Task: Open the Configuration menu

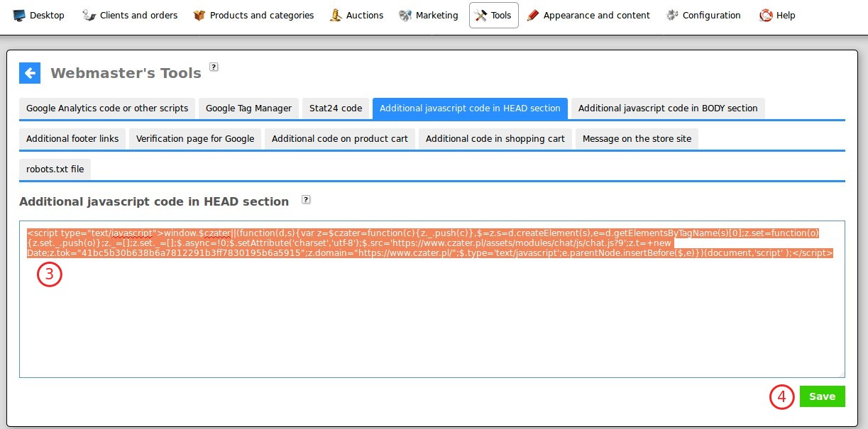Action: pos(703,15)
